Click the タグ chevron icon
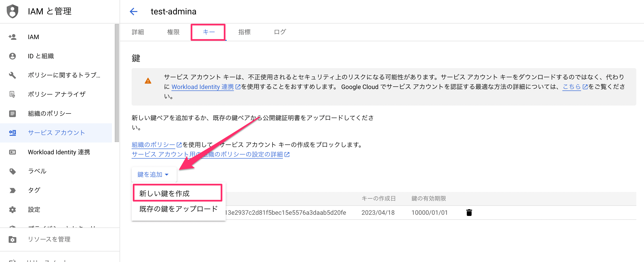Screen dimensions: 644x262 (12, 190)
